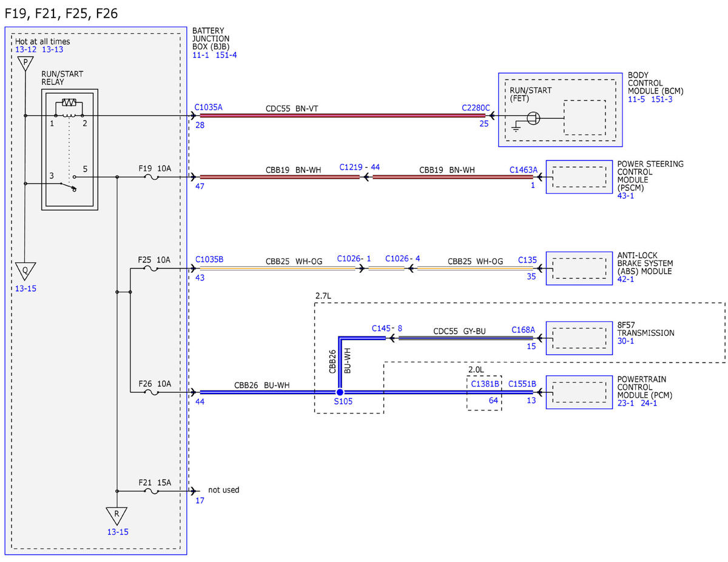Select the C1026- 4 connector link
Screen dimensions: 728x562
coord(402,259)
